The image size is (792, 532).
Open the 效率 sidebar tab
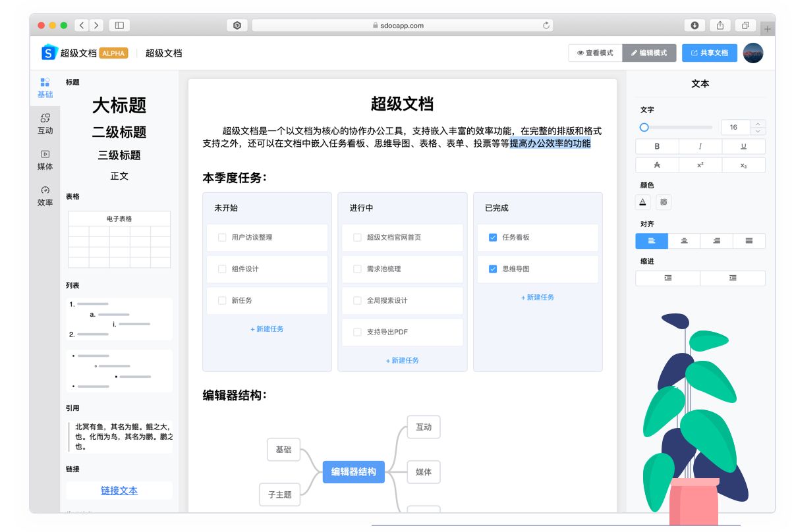(x=45, y=196)
